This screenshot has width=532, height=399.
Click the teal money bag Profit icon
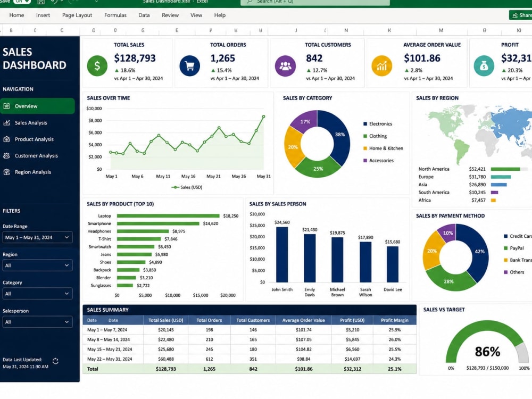click(484, 66)
